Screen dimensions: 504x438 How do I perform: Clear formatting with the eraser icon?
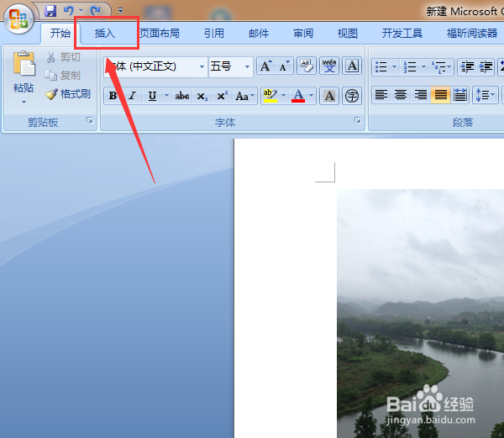[x=307, y=66]
